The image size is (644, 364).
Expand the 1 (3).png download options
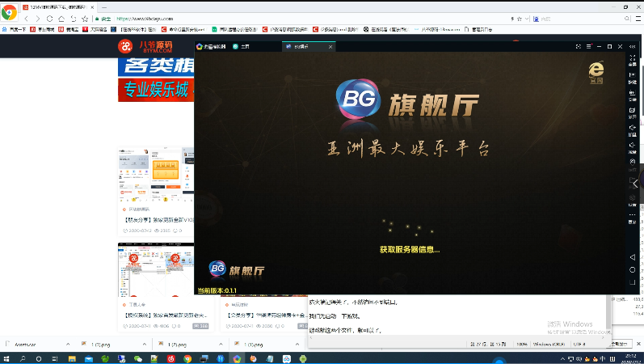[x=144, y=344]
